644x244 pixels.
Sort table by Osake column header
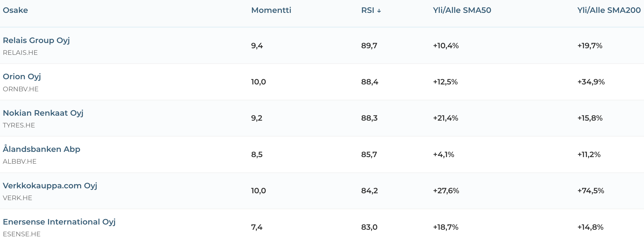(x=15, y=10)
